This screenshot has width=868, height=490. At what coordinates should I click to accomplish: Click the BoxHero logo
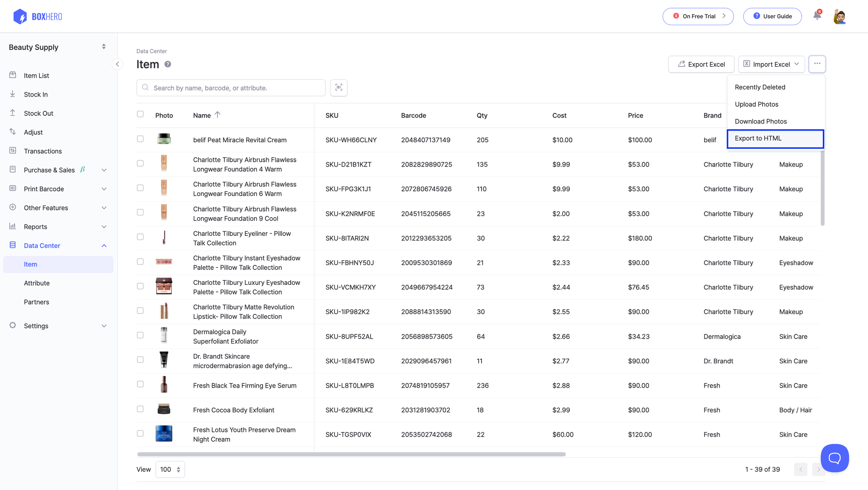pos(38,16)
